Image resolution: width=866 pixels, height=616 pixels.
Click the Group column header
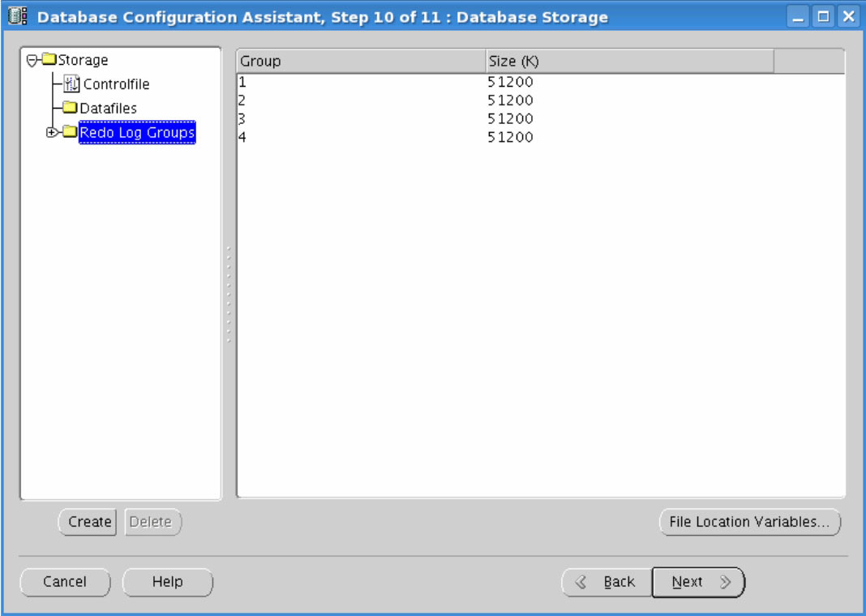360,62
